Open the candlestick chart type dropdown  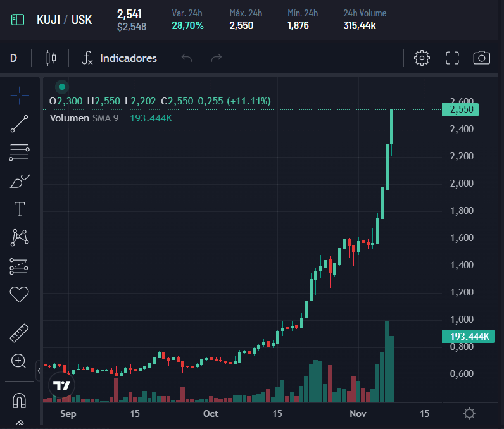tap(51, 58)
